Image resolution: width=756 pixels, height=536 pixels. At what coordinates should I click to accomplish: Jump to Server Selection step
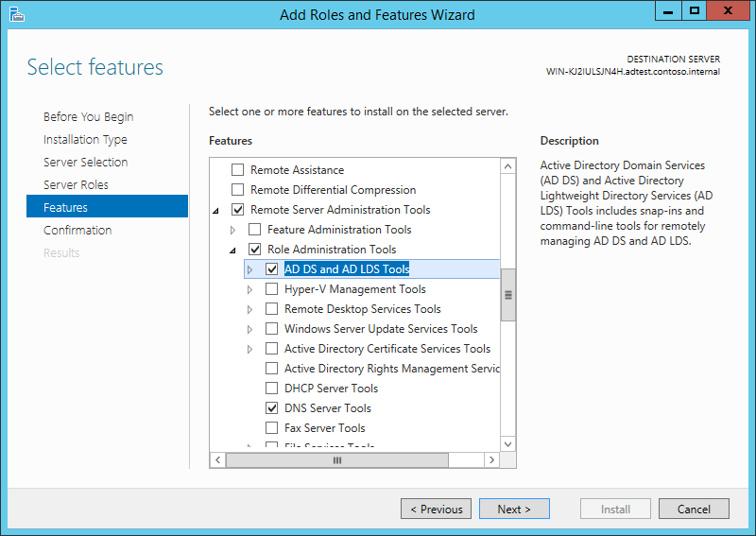pyautogui.click(x=85, y=162)
